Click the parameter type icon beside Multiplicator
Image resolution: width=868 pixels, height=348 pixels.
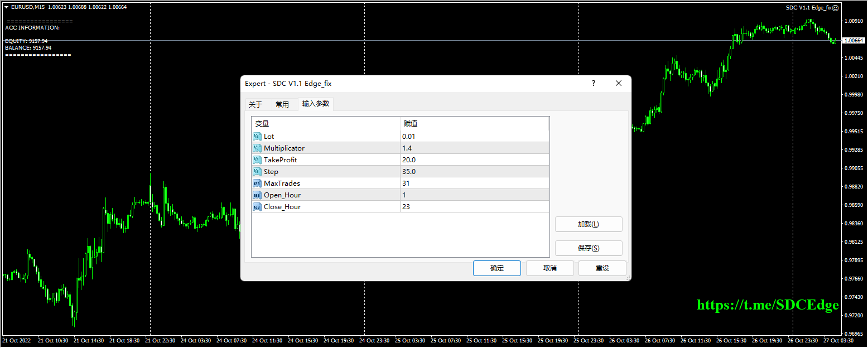[257, 148]
